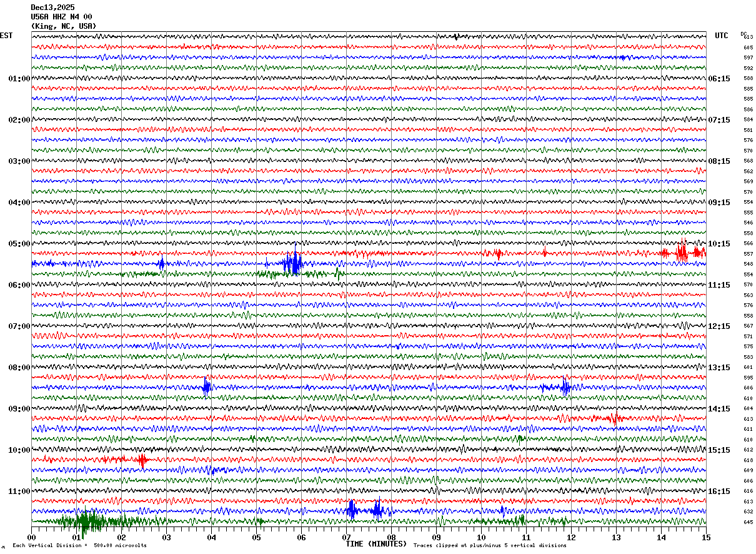Click the large green burst on the bottom trace
Screen dimensions: 756x554
[87, 521]
